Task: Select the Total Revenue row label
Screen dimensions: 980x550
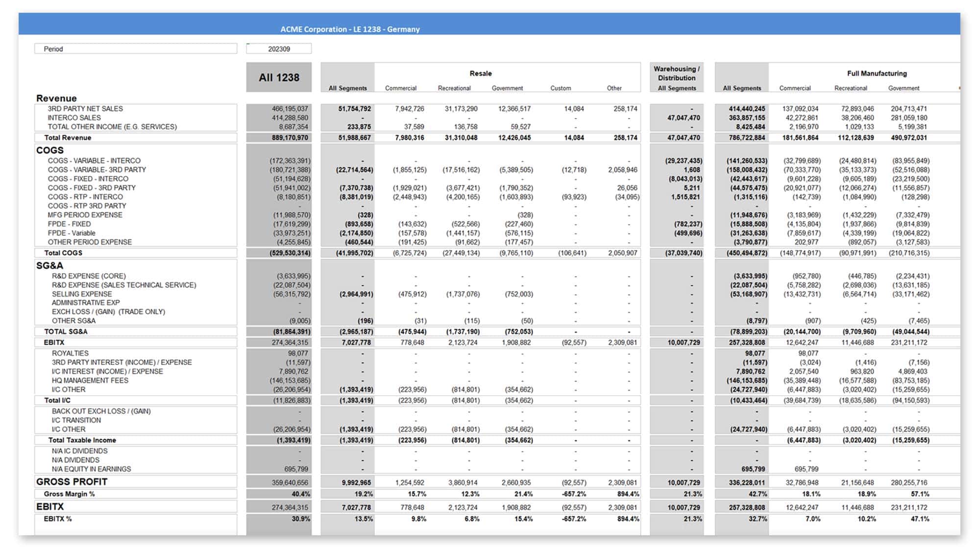Action: 68,137
